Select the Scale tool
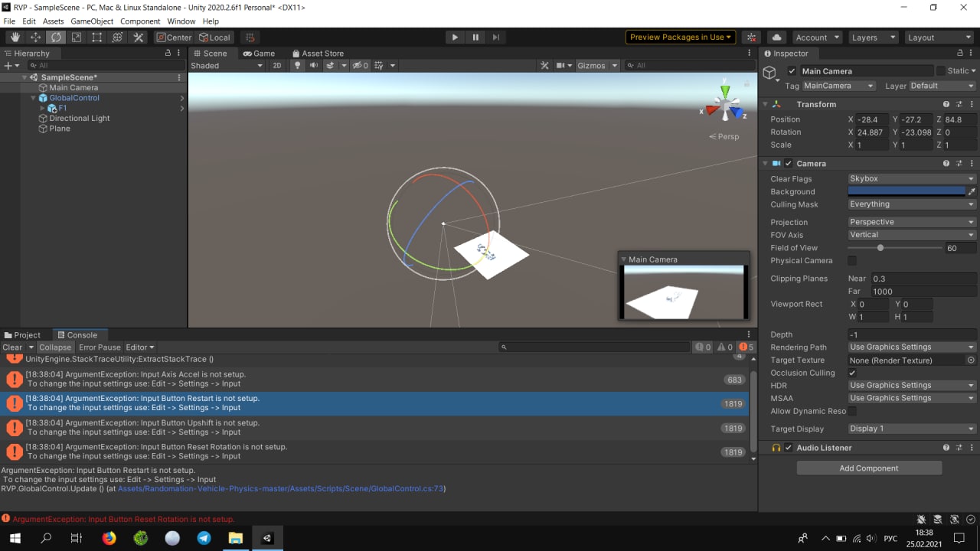980x551 pixels. click(x=77, y=37)
